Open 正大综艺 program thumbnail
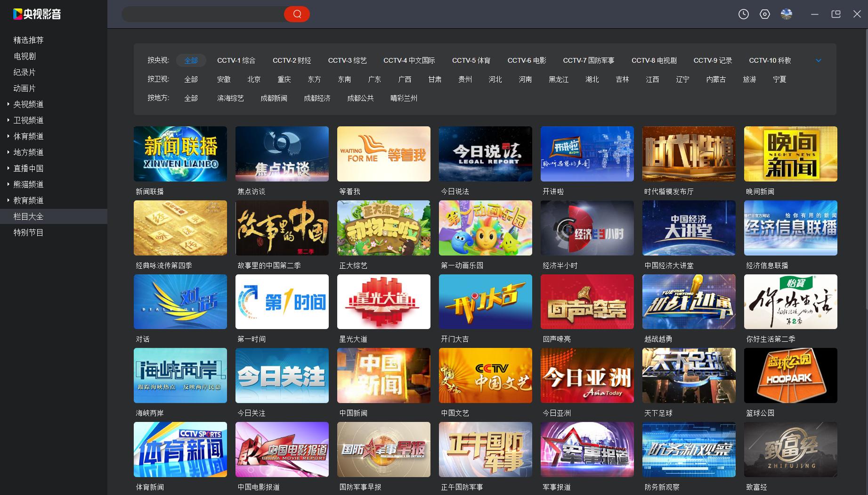Screen dimensions: 868x495 [x=384, y=228]
